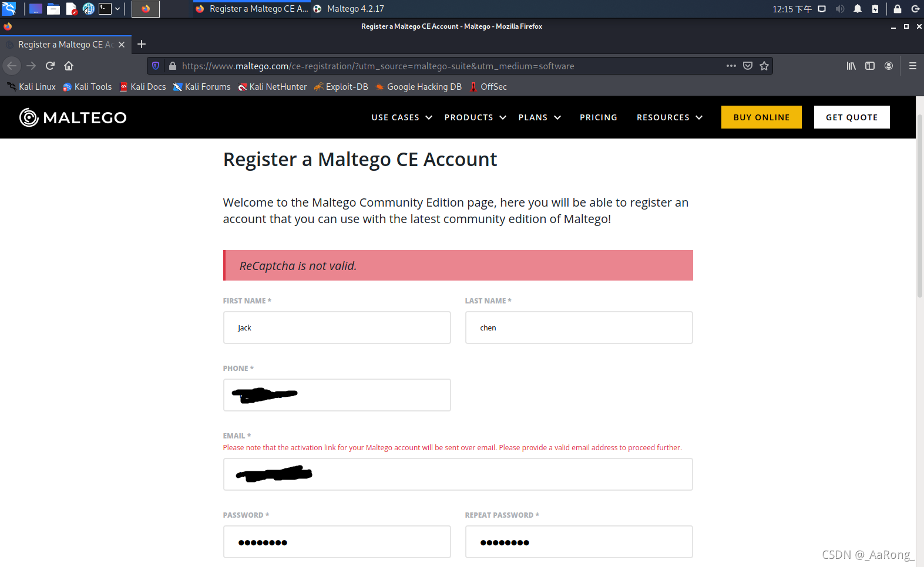Switch to Register a Maltego CE taskbar window
This screenshot has width=924, height=567.
point(251,9)
